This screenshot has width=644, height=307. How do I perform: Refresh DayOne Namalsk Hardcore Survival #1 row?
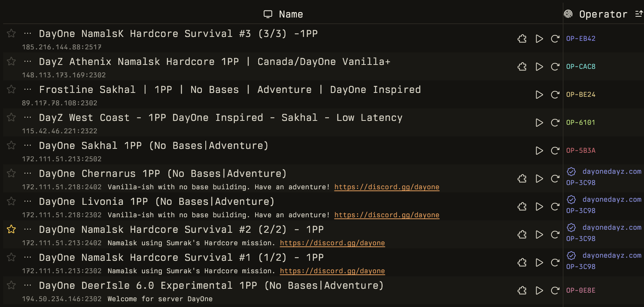tap(555, 263)
